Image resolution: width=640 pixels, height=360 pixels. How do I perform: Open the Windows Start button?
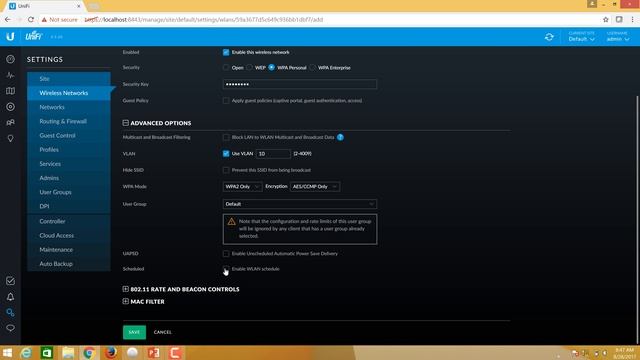[7, 353]
